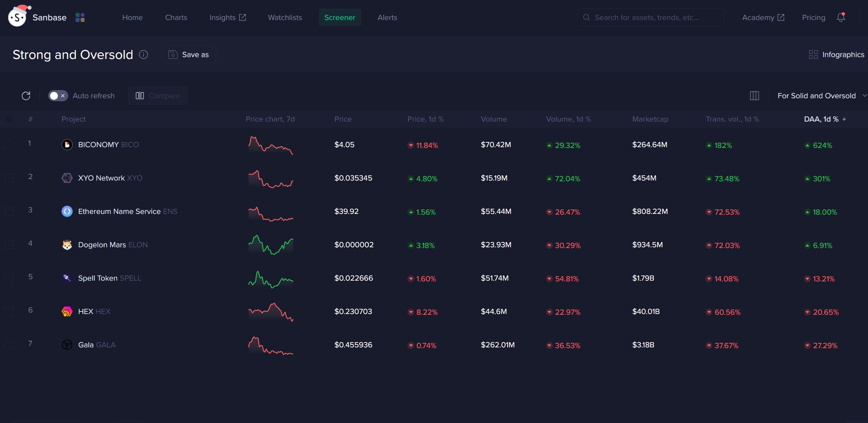The image size is (868, 423).
Task: Open the Infographics view
Action: [836, 54]
